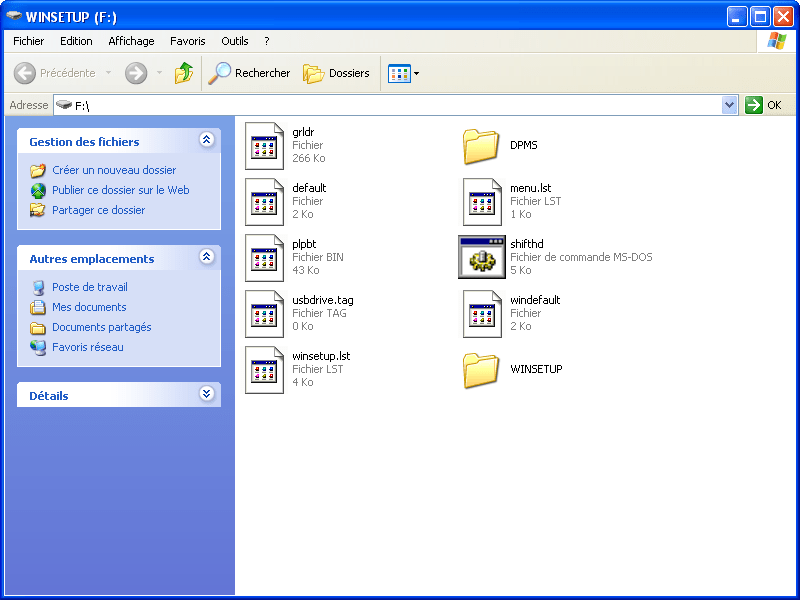Screen dimensions: 800x600
Task: Collapse the Autres emplacements panel
Action: point(207,256)
